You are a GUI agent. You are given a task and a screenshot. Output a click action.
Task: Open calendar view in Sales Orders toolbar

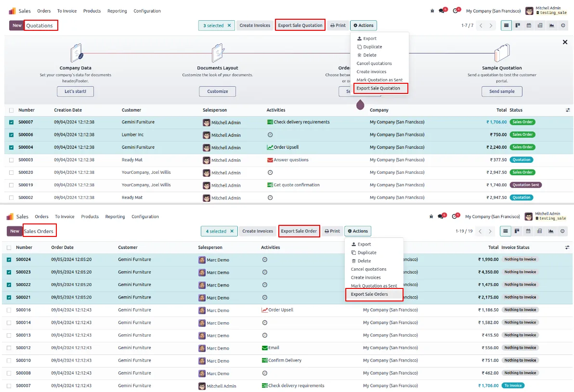pyautogui.click(x=528, y=231)
